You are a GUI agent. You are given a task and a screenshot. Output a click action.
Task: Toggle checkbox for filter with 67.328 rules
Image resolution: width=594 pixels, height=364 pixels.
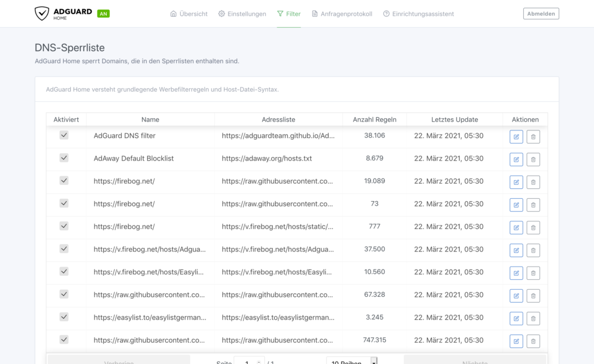(64, 294)
